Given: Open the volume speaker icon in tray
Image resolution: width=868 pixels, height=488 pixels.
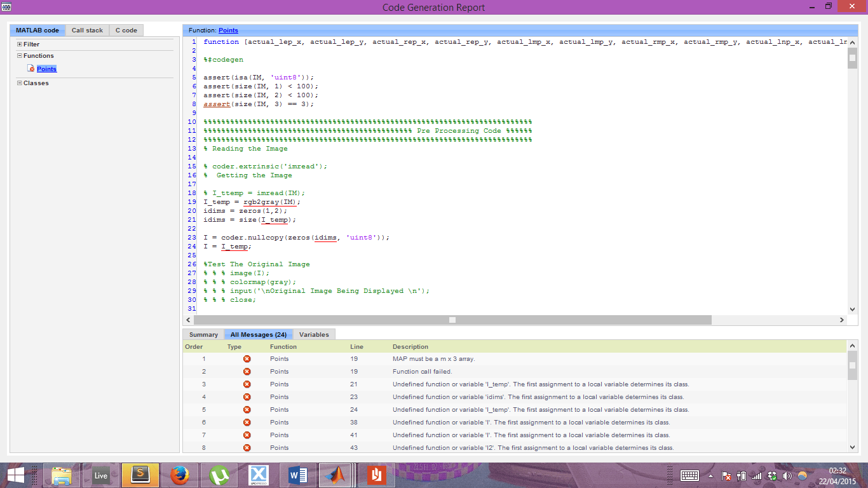Looking at the screenshot, I should pos(787,476).
